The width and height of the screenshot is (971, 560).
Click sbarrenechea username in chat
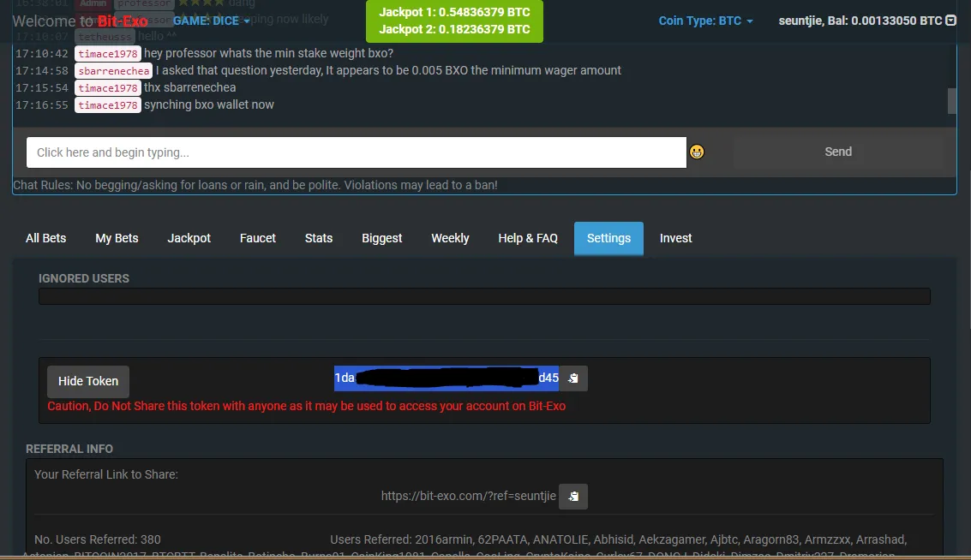(x=114, y=70)
